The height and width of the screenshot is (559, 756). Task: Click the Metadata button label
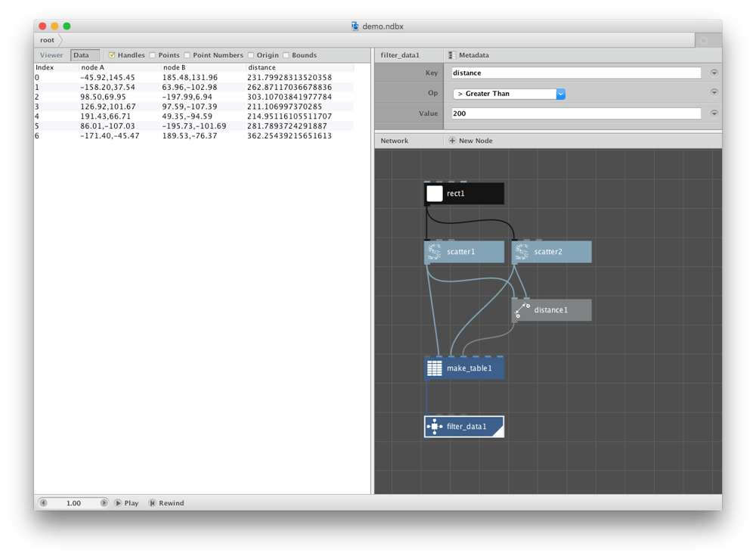(x=474, y=55)
